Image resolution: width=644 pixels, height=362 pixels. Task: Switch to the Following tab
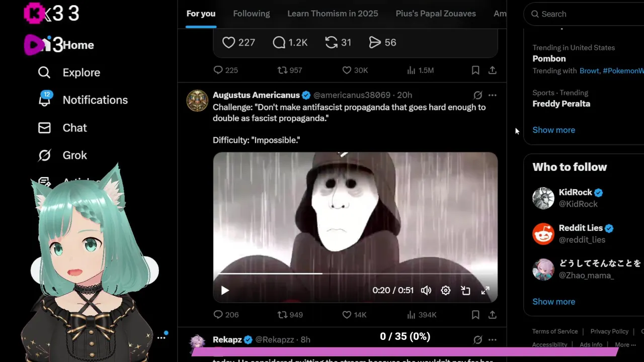tap(252, 14)
